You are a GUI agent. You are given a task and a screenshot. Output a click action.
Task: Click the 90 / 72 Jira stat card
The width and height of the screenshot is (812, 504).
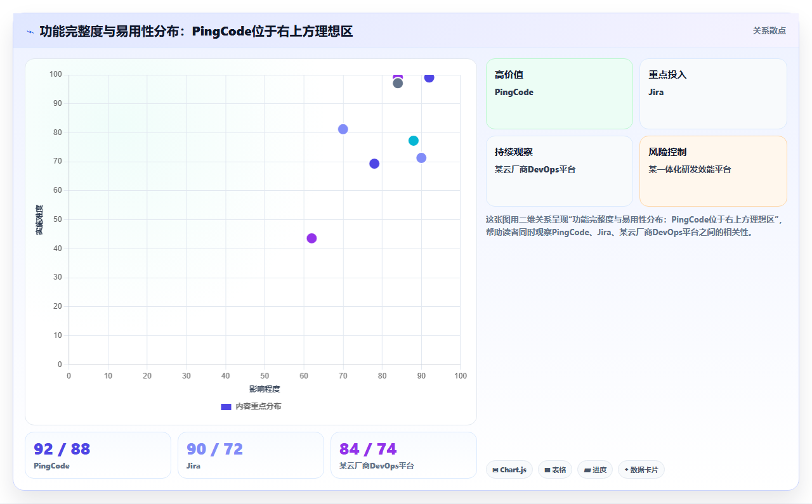click(251, 455)
